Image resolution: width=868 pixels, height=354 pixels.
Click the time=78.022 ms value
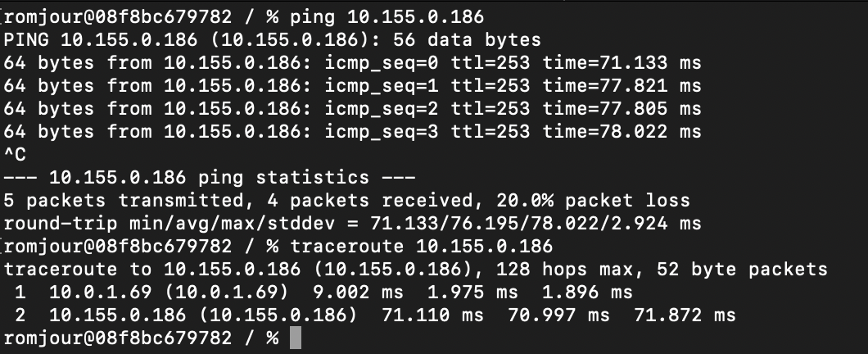pos(622,131)
